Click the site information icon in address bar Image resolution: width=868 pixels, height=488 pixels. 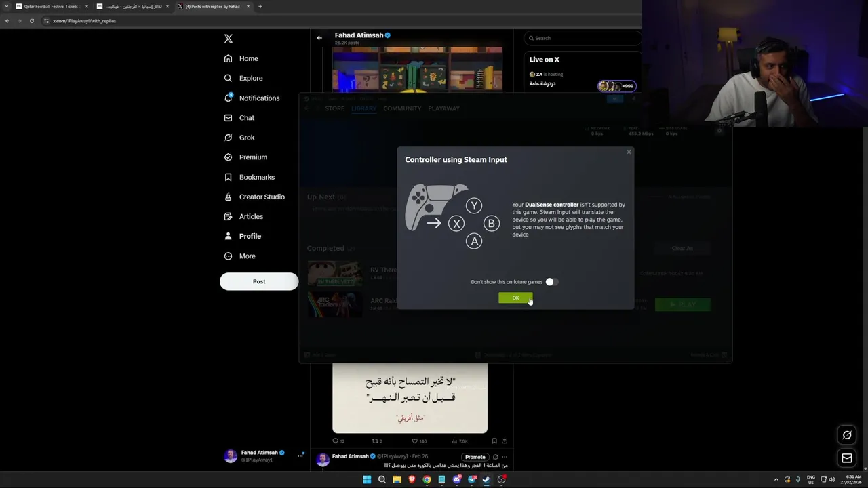coord(46,21)
